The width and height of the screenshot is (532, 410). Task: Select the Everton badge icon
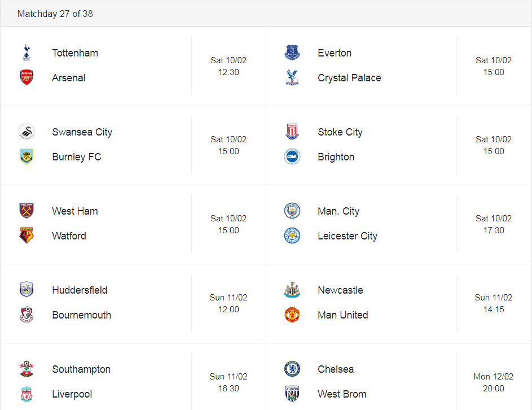point(292,53)
